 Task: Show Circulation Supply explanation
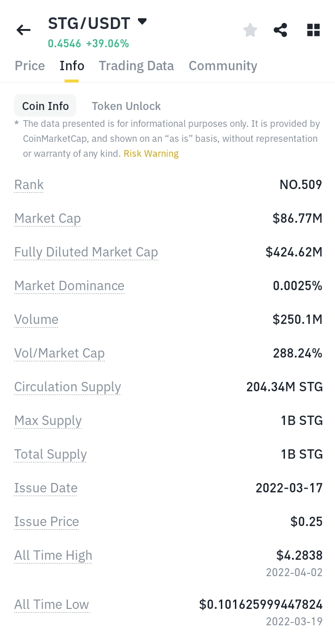(x=67, y=387)
